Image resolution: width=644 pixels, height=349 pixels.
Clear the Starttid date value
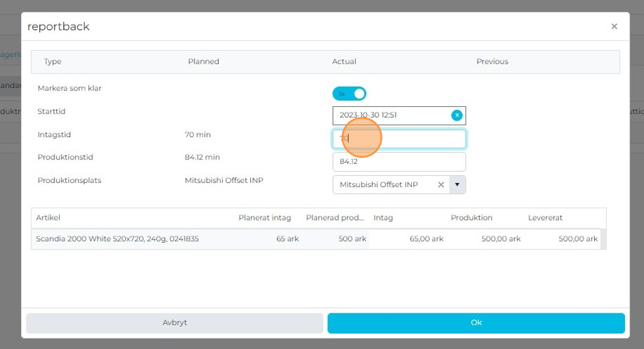tap(457, 115)
